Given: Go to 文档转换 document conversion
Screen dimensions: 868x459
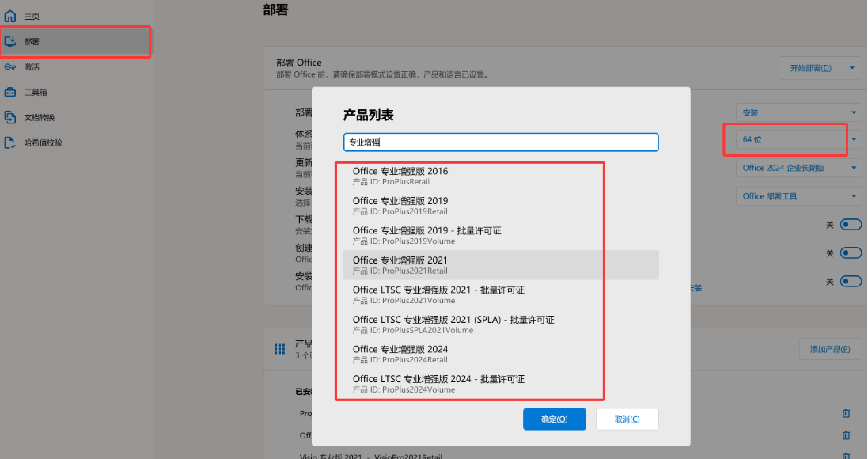Looking at the screenshot, I should tap(39, 117).
